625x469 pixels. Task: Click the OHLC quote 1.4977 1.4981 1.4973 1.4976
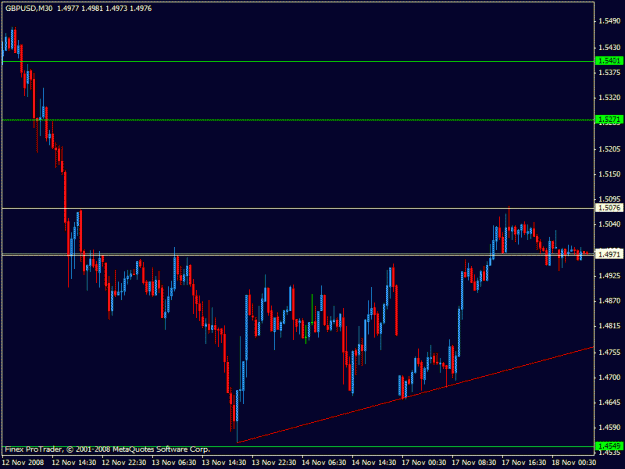click(x=104, y=8)
